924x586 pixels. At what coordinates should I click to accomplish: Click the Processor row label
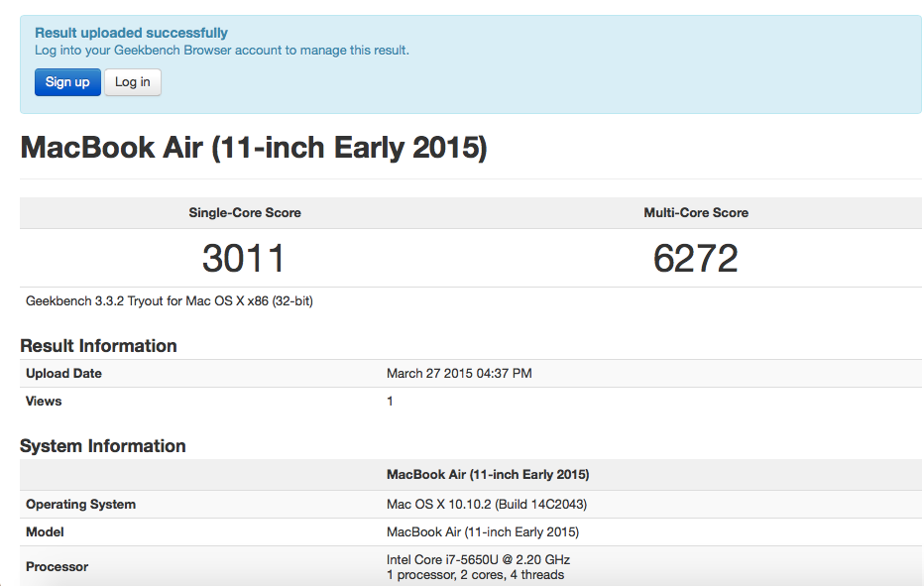58,566
